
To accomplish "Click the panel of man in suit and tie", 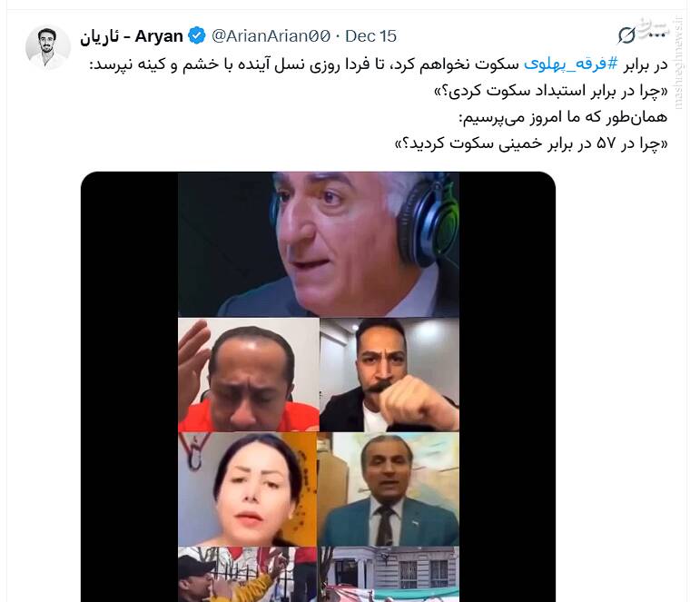I will (x=388, y=489).
